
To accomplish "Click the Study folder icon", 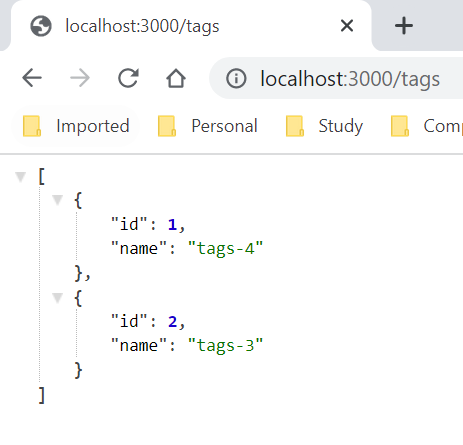I will (x=295, y=126).
